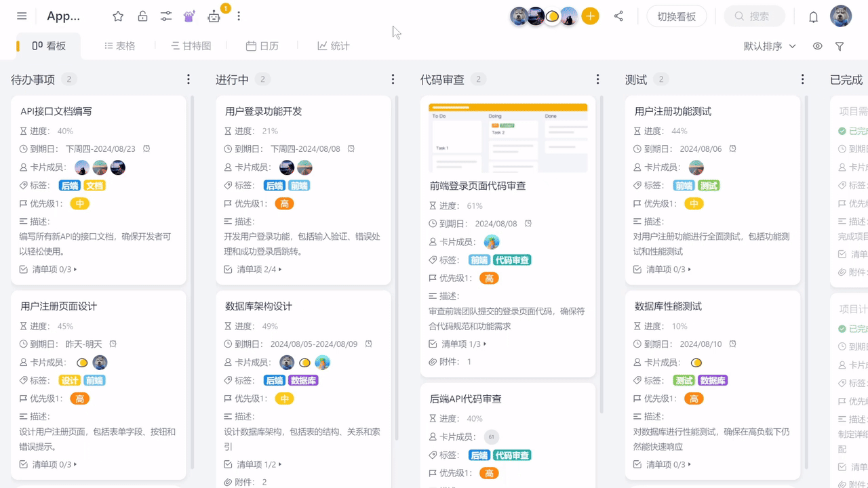Open board settings sliders icon
The image size is (868, 488).
tap(166, 16)
